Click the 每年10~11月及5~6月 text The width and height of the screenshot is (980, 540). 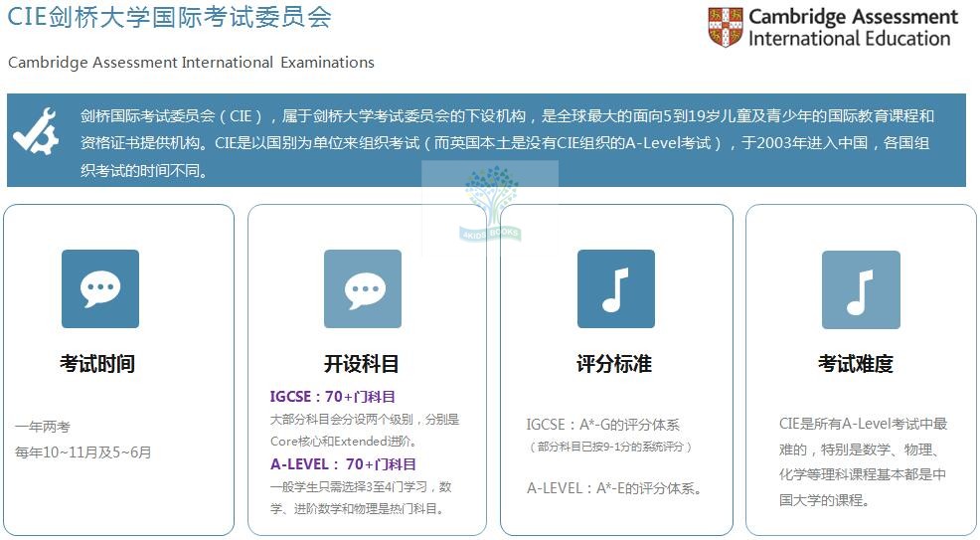pyautogui.click(x=83, y=451)
